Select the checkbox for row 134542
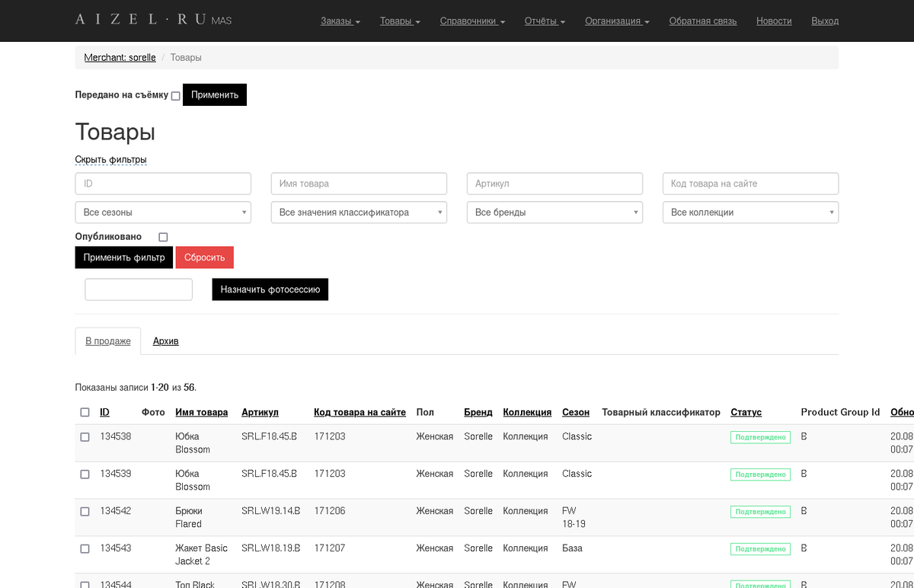The height and width of the screenshot is (588, 914). coord(85,511)
